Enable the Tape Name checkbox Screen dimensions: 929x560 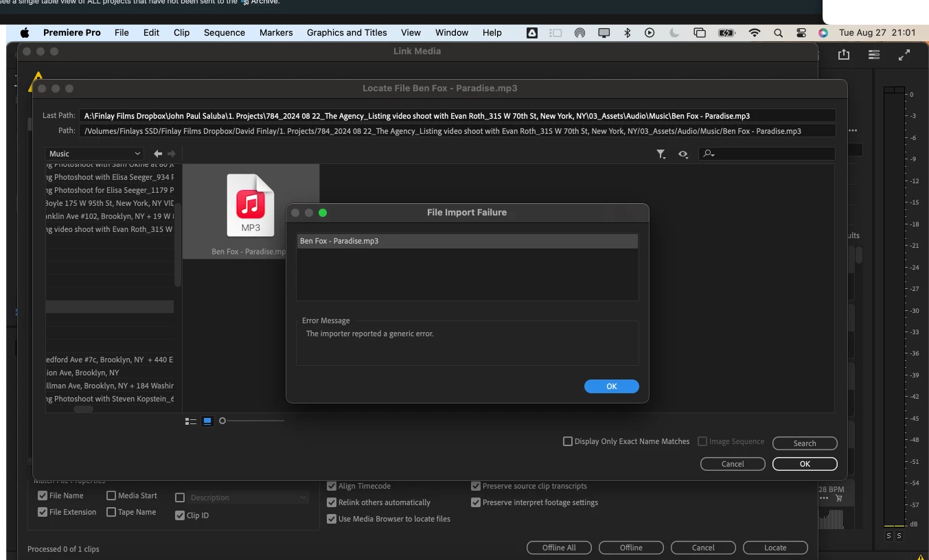coord(111,512)
